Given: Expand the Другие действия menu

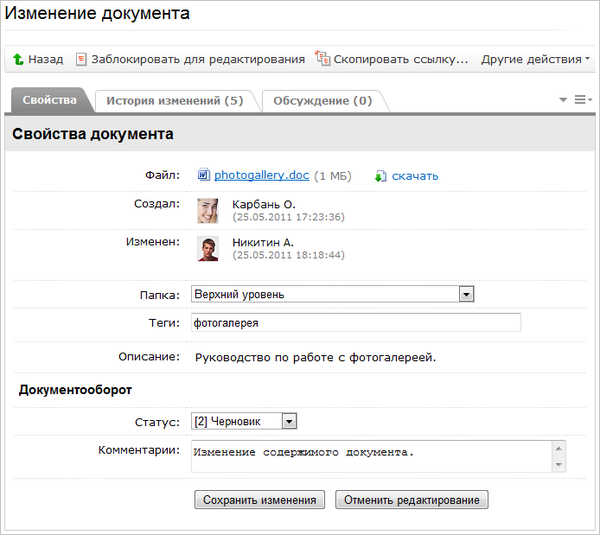Looking at the screenshot, I should click(535, 60).
